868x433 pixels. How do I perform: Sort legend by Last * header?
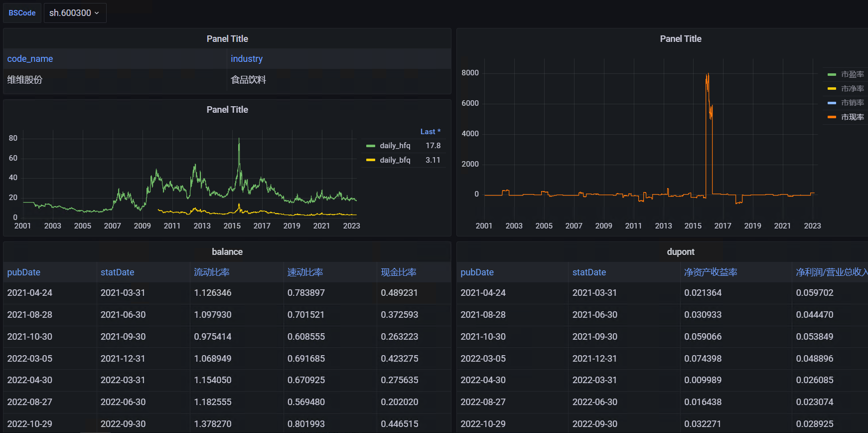pyautogui.click(x=431, y=132)
